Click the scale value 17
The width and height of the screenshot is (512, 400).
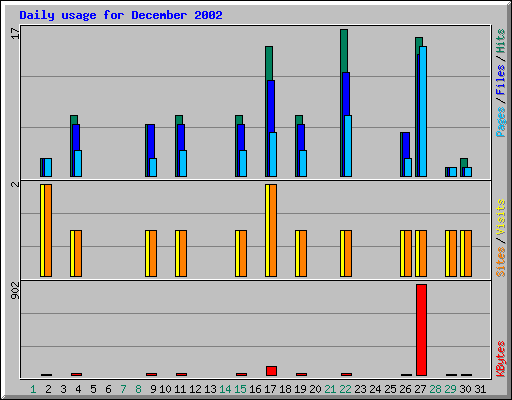pyautogui.click(x=15, y=33)
